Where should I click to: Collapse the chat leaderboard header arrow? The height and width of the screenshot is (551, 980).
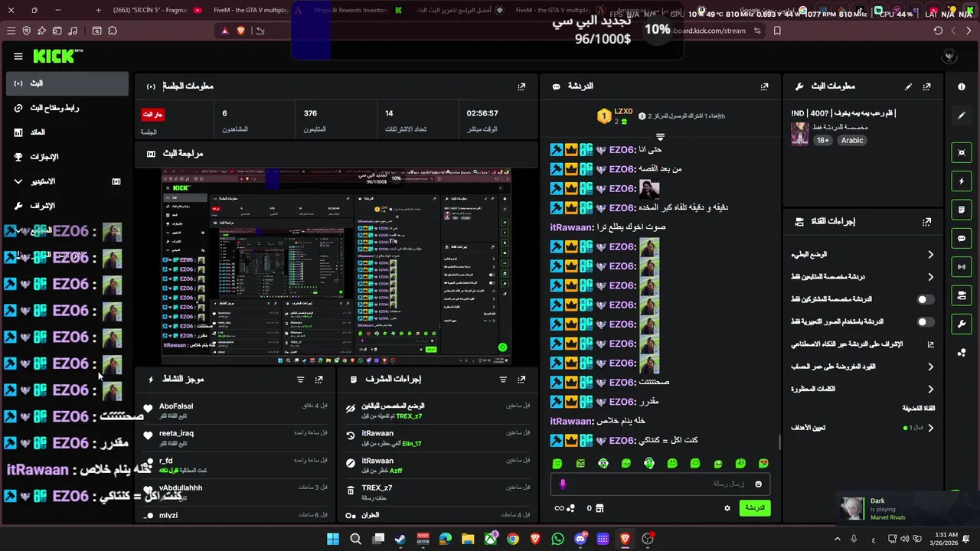pos(660,137)
